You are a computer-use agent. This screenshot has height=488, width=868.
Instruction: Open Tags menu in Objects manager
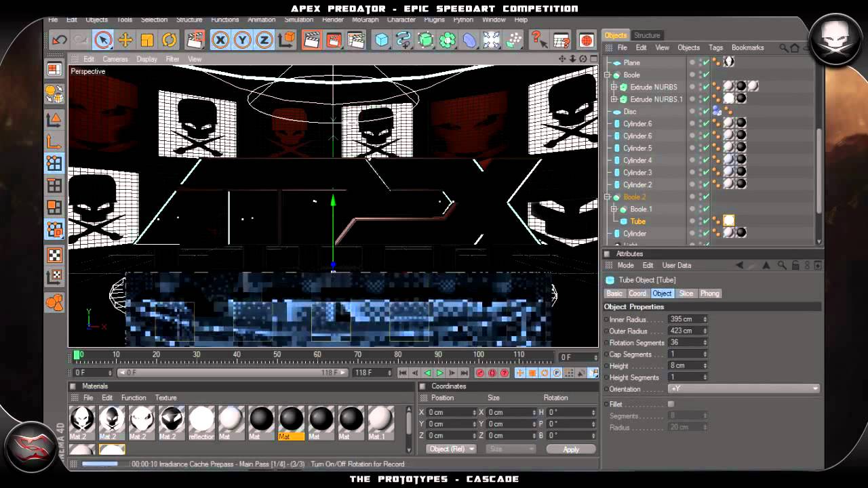(715, 47)
